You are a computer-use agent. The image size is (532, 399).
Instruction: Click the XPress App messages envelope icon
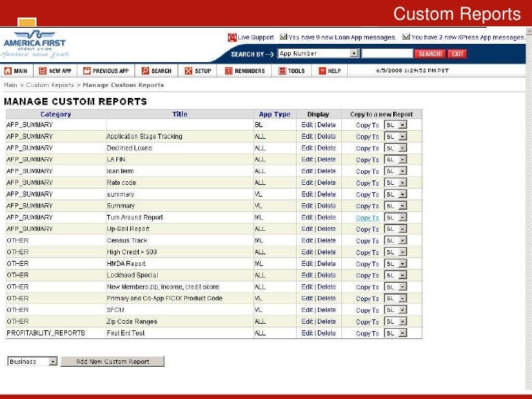coord(406,37)
